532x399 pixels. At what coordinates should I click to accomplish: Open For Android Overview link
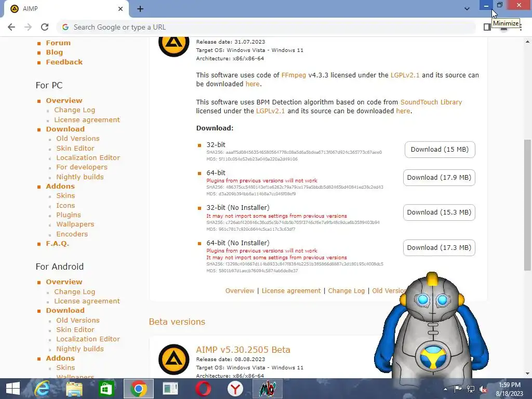tap(64, 282)
